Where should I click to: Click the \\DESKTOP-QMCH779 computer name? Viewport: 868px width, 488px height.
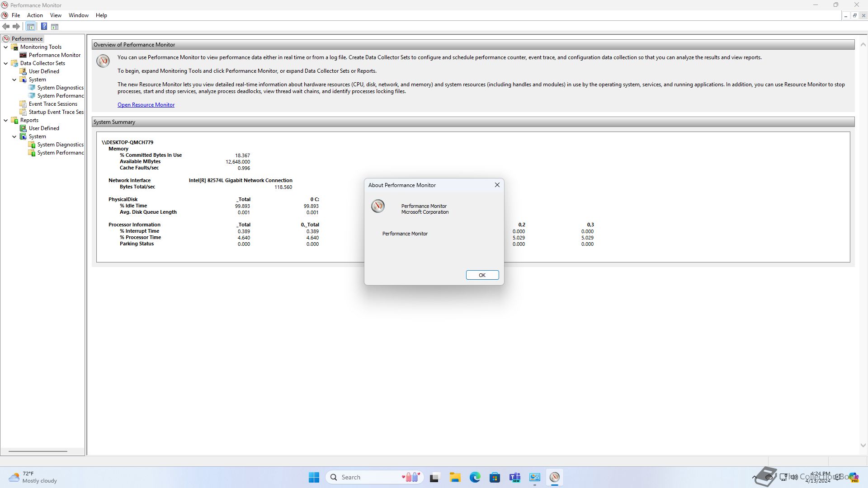coord(127,142)
